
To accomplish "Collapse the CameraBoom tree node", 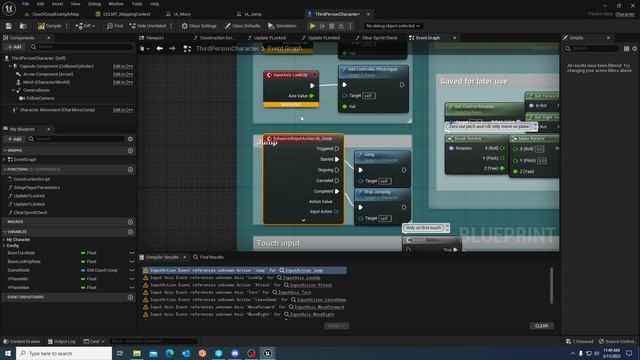I will tap(13, 90).
